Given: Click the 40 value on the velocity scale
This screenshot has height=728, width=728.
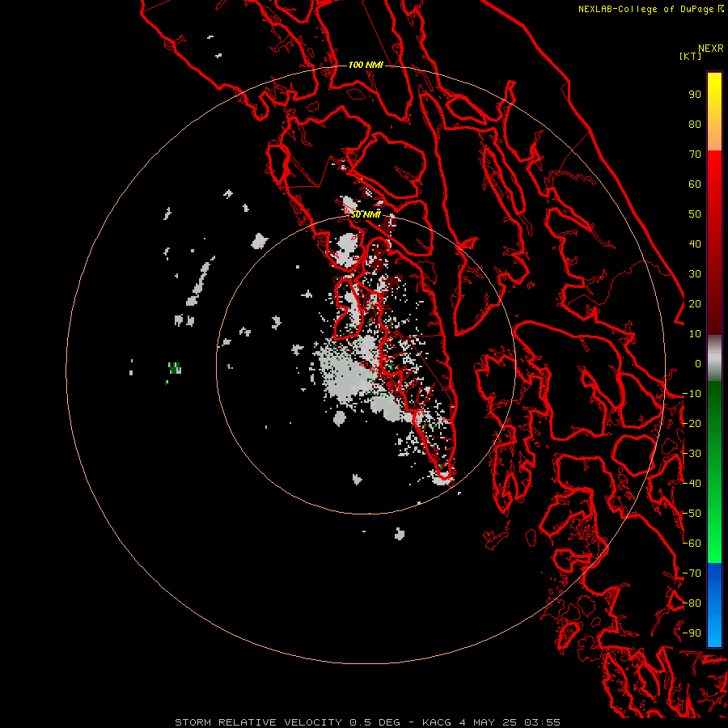Looking at the screenshot, I should point(695,244).
